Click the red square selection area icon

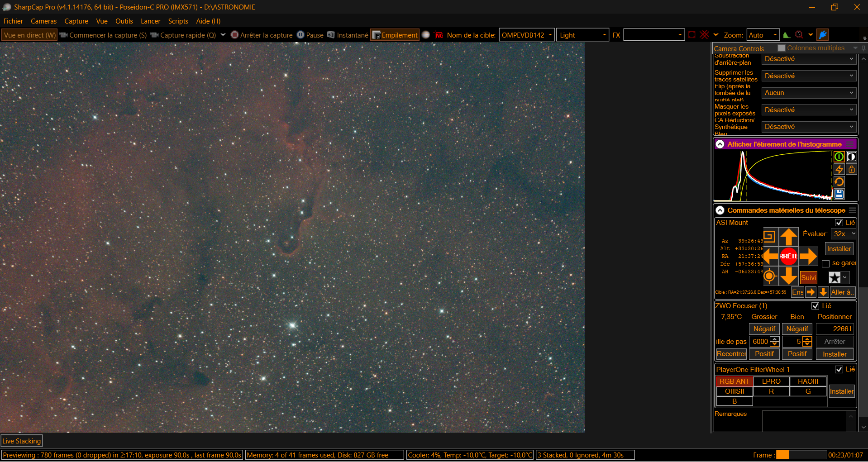pos(692,35)
